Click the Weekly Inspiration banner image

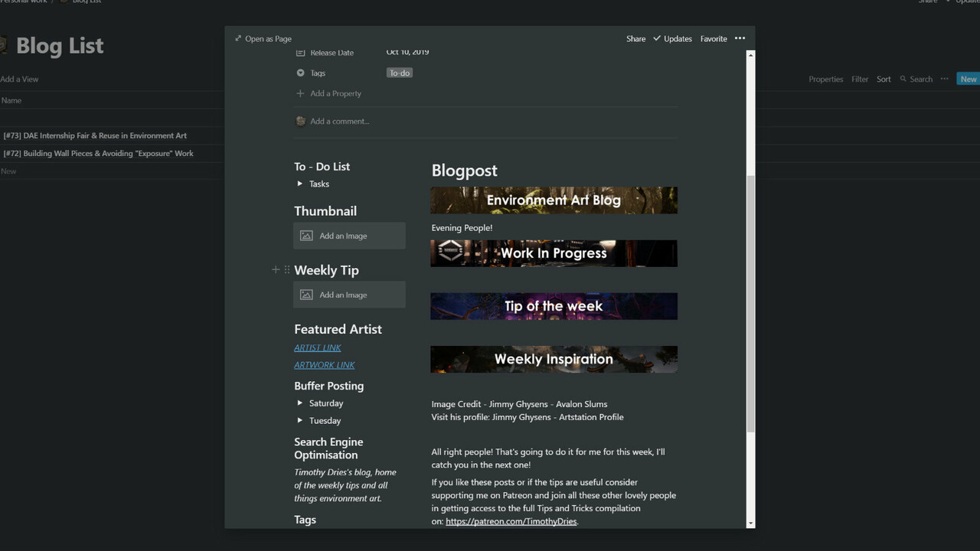554,359
